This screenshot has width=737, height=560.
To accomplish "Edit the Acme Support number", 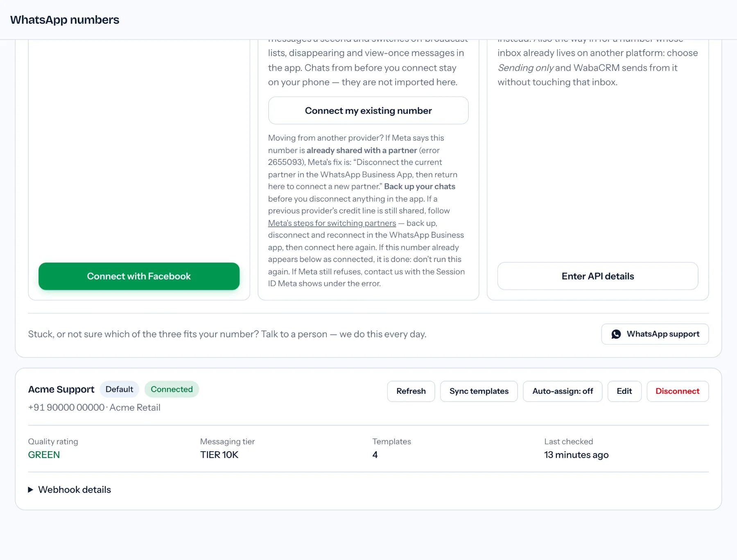I will pyautogui.click(x=624, y=391).
